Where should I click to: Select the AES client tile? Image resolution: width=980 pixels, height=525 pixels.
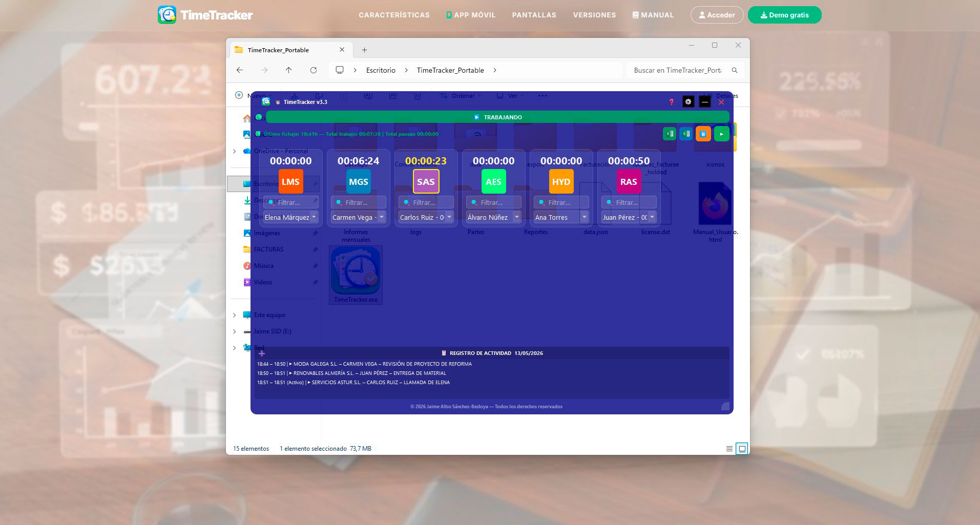point(493,181)
